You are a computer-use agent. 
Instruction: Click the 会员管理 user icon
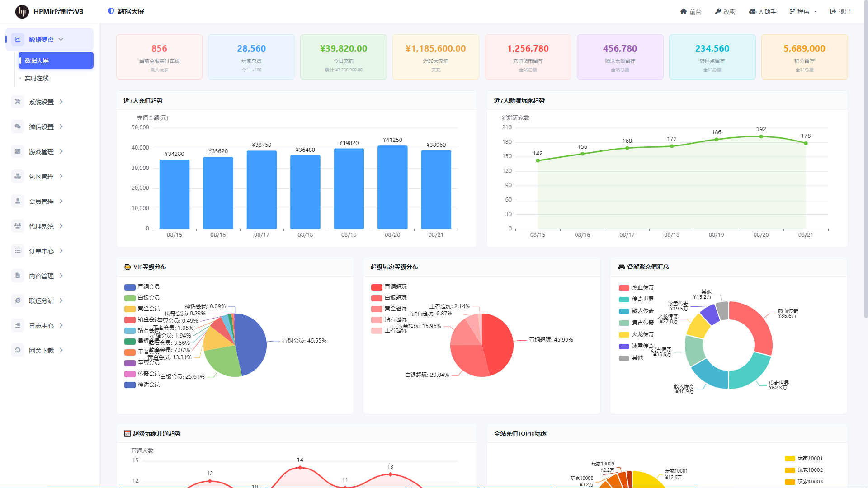[x=18, y=201]
